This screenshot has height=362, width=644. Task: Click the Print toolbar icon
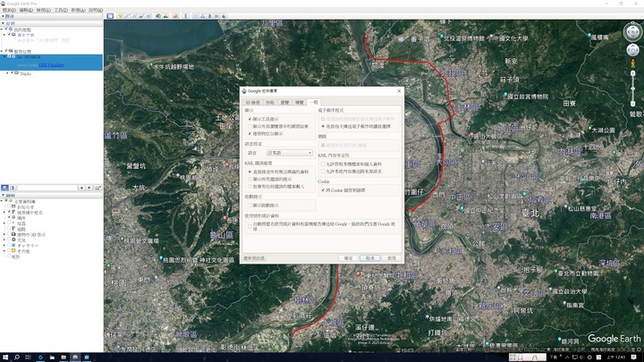click(203, 16)
